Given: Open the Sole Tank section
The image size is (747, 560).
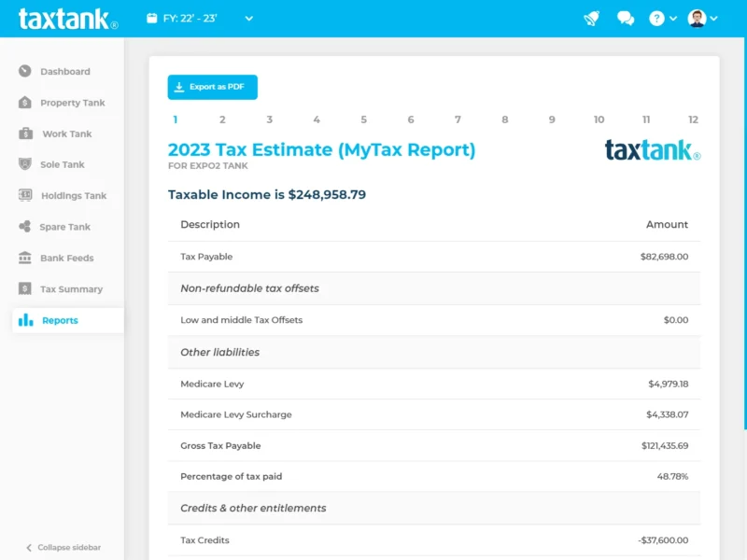Looking at the screenshot, I should click(x=23, y=164).
